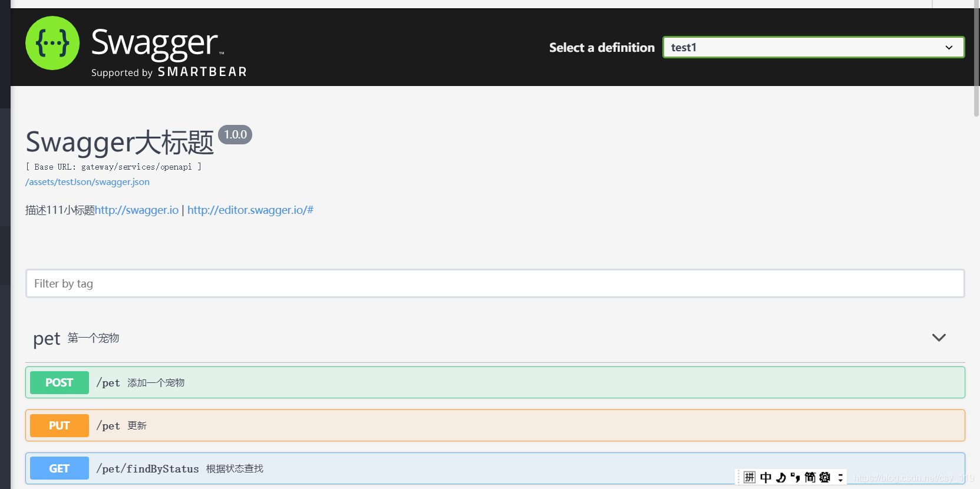
Task: Focus the 'Filter by tag' input field
Action: click(x=495, y=283)
